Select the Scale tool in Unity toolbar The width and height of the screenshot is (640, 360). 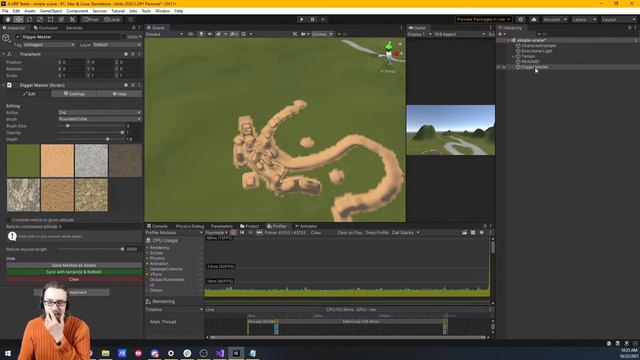click(x=40, y=20)
